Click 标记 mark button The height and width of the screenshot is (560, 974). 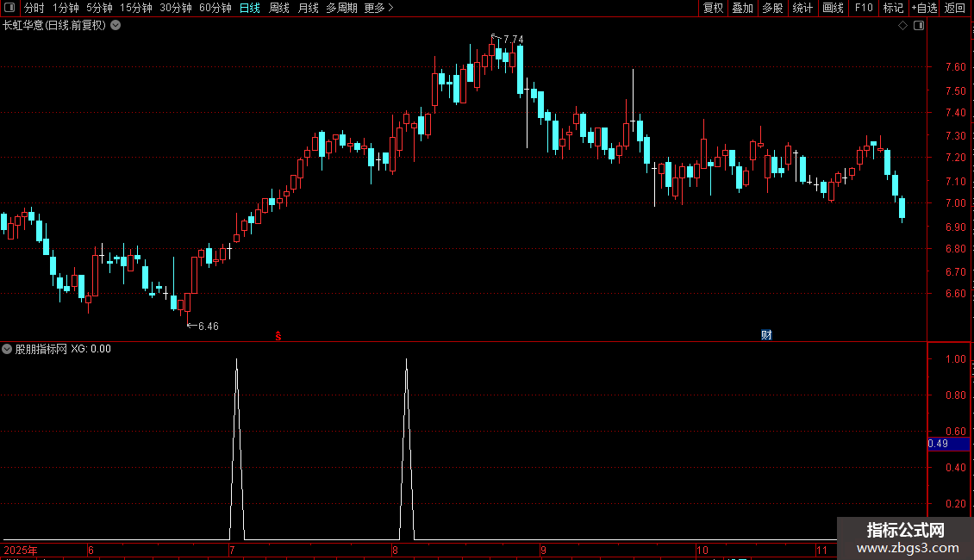(x=893, y=8)
